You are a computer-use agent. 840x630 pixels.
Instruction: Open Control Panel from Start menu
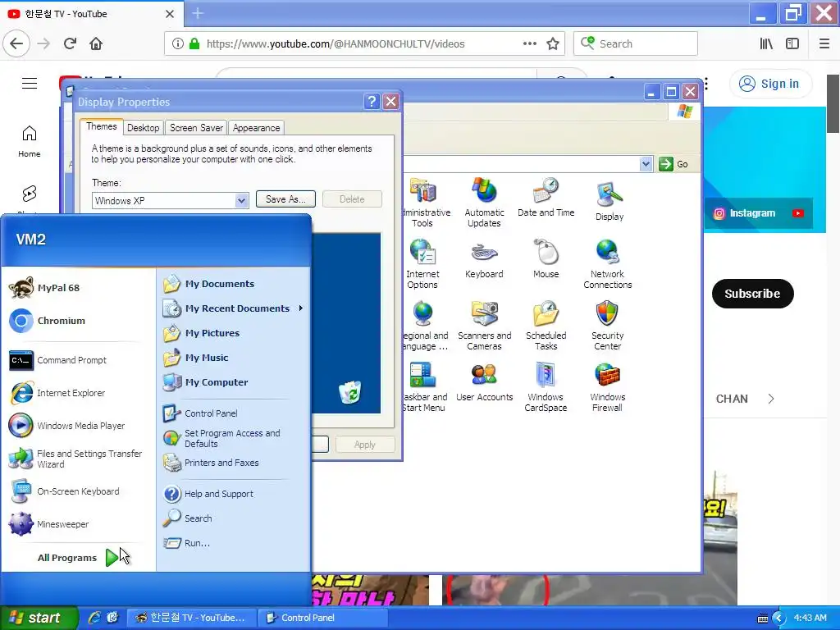coord(200,413)
